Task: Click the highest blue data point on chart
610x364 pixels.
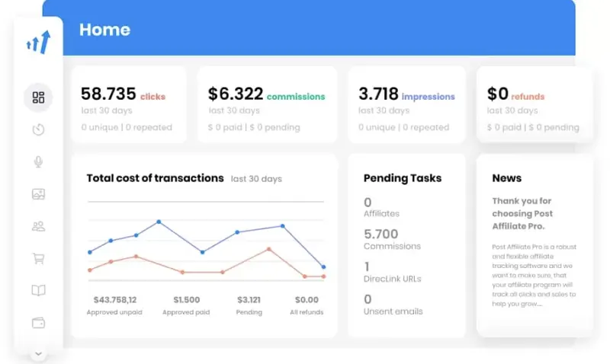Action: (x=159, y=222)
